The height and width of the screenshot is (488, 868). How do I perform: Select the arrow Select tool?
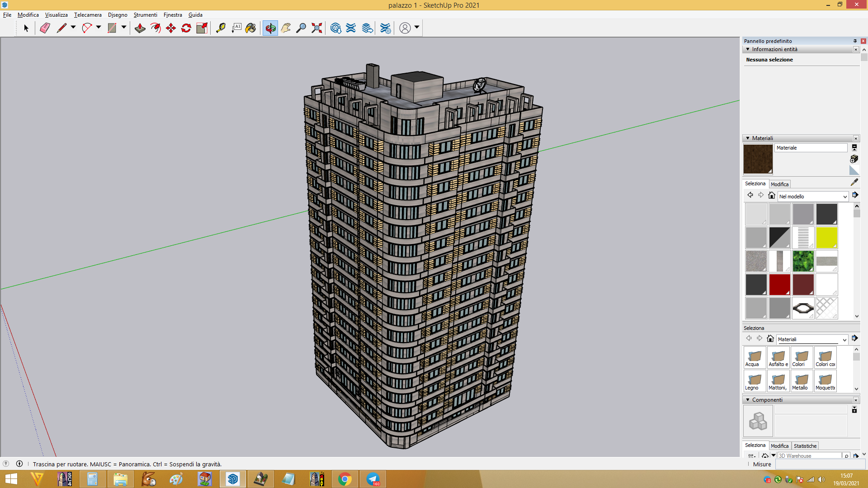pos(26,28)
